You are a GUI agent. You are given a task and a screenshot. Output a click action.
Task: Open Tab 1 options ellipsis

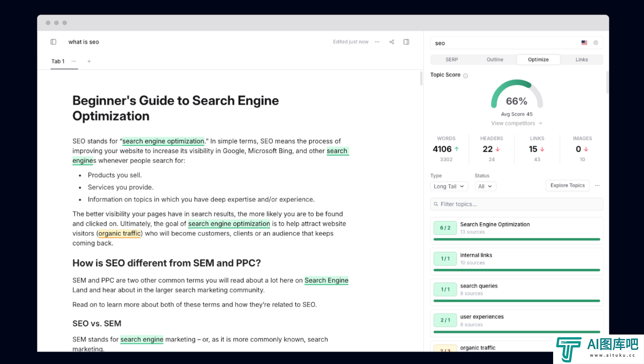pyautogui.click(x=74, y=61)
